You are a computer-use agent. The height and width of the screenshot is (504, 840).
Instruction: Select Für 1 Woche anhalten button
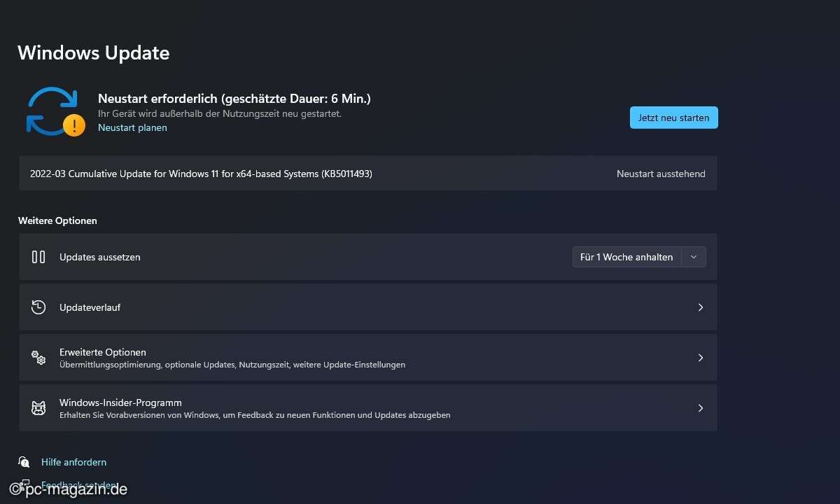pos(626,257)
